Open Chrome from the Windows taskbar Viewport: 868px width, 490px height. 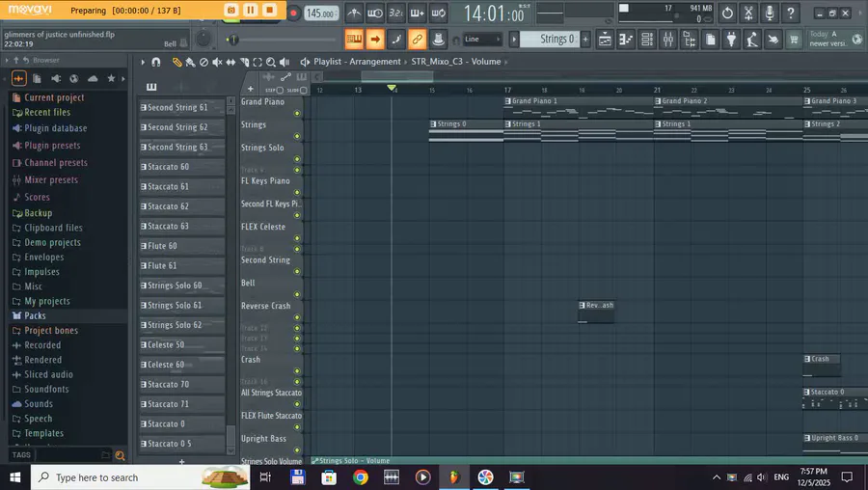(x=361, y=477)
